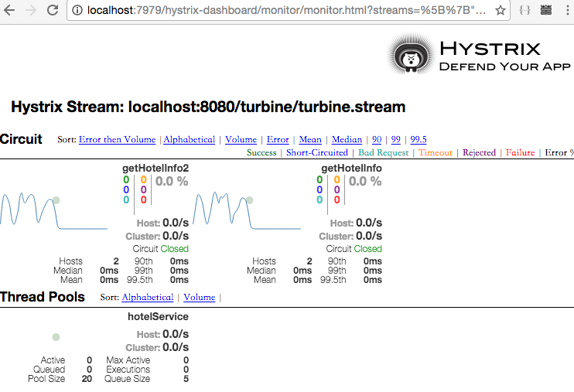Click the browser forward arrow

[x=31, y=10]
